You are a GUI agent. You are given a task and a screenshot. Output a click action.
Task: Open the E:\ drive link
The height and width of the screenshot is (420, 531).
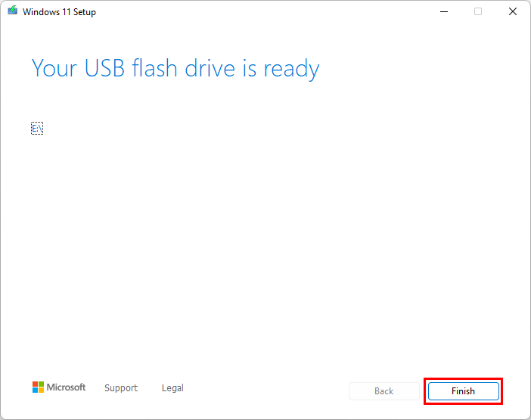coord(37,129)
